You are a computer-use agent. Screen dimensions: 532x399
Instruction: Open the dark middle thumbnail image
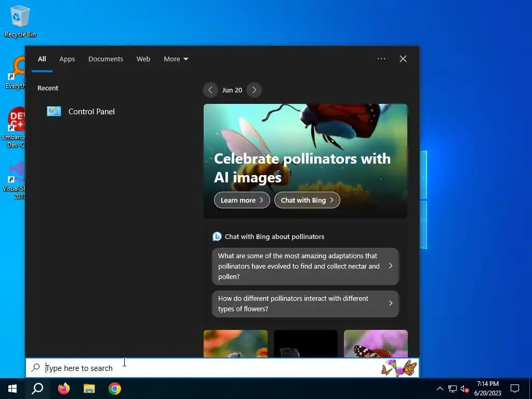[305, 343]
